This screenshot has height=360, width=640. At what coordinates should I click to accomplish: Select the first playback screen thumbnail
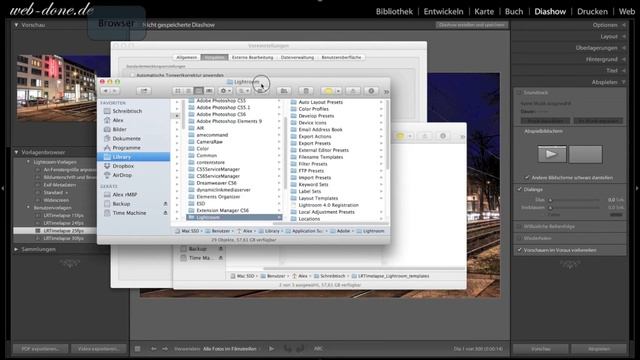[552, 154]
